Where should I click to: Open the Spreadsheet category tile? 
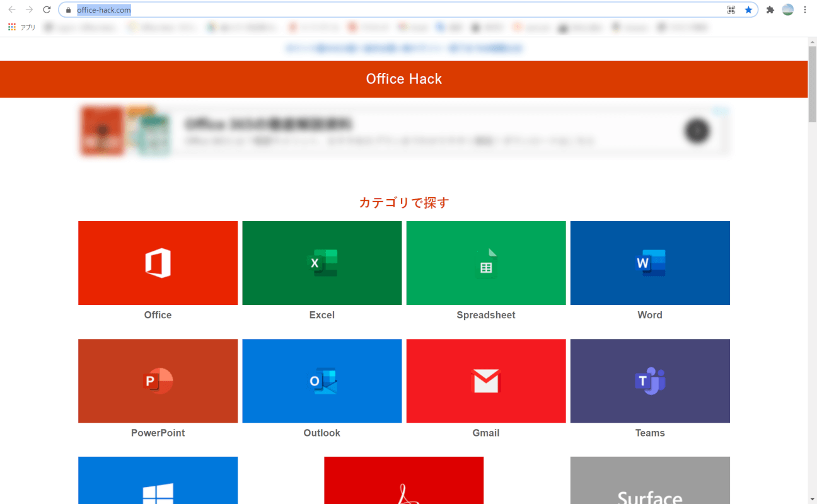[x=486, y=263]
